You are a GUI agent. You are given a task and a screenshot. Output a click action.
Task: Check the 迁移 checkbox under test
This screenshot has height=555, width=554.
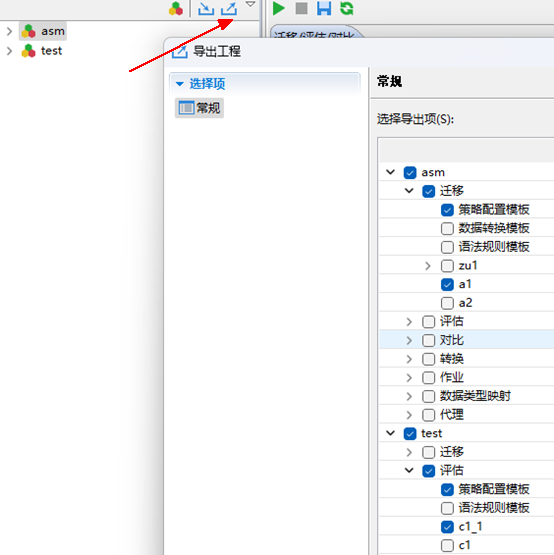tap(429, 452)
